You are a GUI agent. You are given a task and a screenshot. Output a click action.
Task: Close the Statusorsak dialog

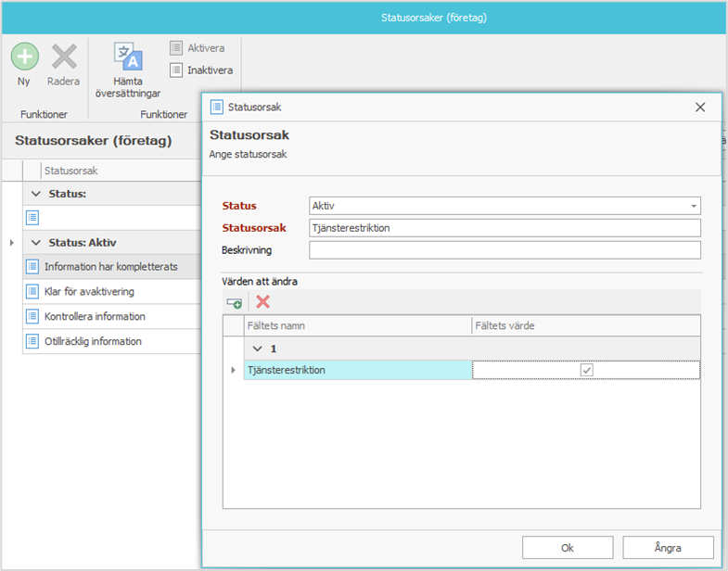(700, 108)
